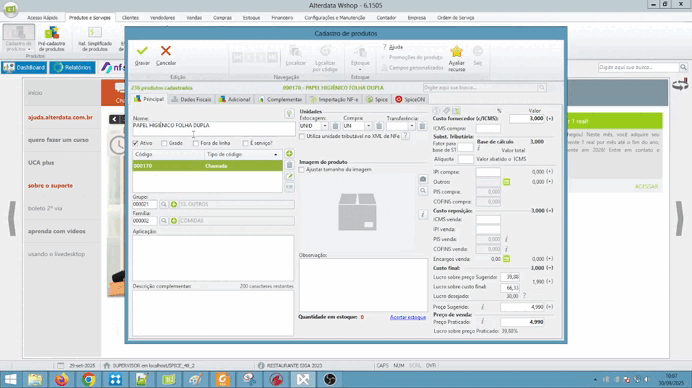Open help for unidade tributável question mark
The image size is (692, 388).
click(405, 136)
